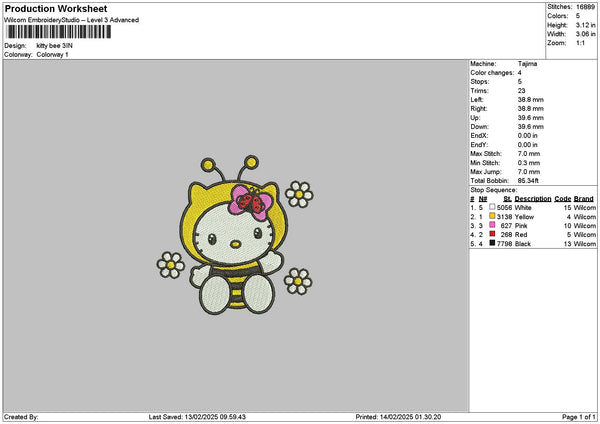This screenshot has height=424, width=600.
Task: Click the 'Page 1 of 1' footer text
Action: point(579,417)
